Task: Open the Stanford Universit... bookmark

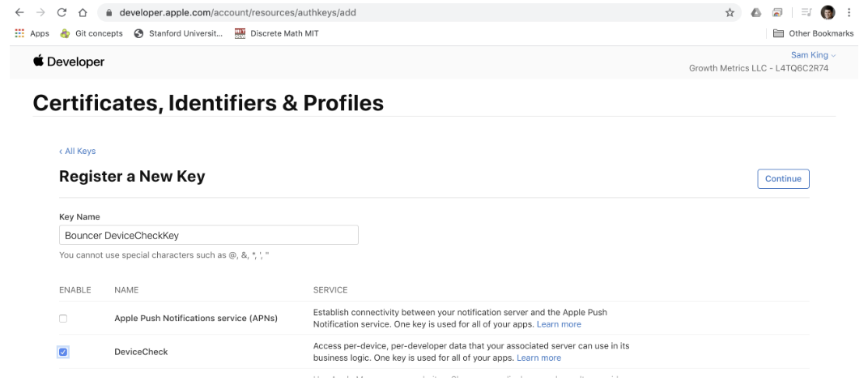Action: [x=178, y=33]
